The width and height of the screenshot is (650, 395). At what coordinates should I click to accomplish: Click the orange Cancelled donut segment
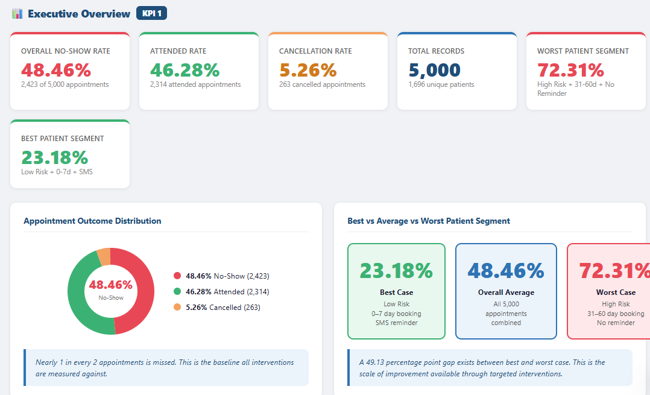(104, 256)
